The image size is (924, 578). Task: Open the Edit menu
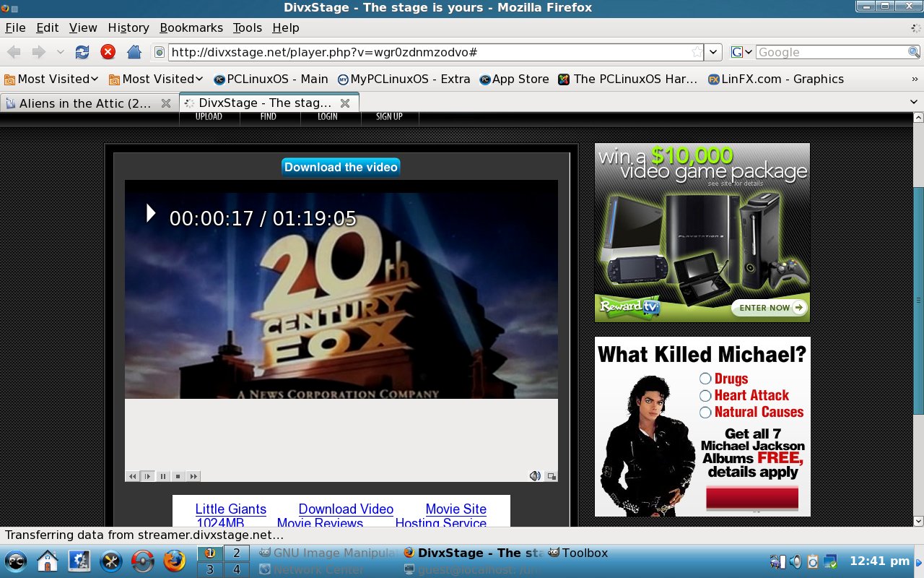[48, 27]
